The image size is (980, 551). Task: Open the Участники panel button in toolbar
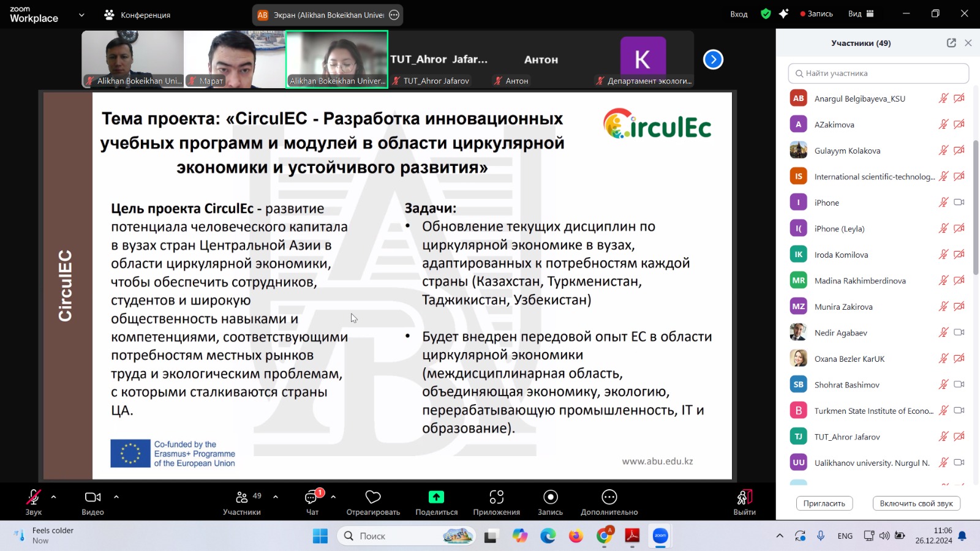(242, 502)
